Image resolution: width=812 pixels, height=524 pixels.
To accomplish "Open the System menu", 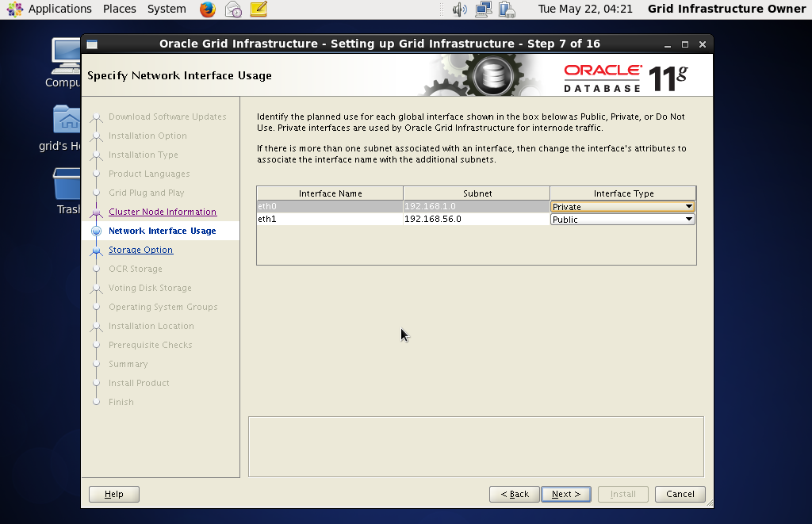I will [x=167, y=10].
